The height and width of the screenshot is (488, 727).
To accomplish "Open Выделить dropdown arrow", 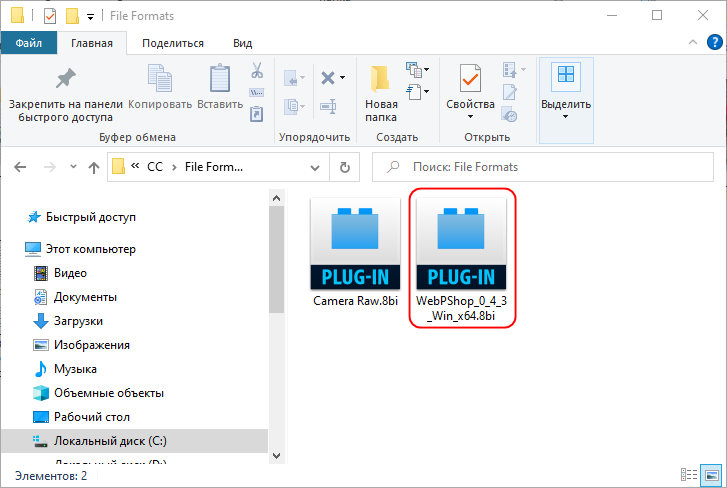I will [x=565, y=116].
